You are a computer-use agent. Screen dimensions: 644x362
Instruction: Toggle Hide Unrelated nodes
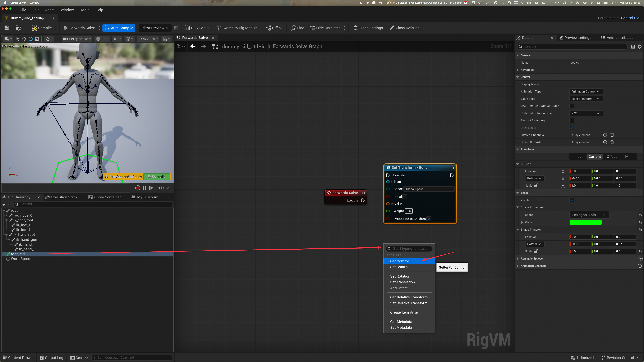click(x=325, y=28)
